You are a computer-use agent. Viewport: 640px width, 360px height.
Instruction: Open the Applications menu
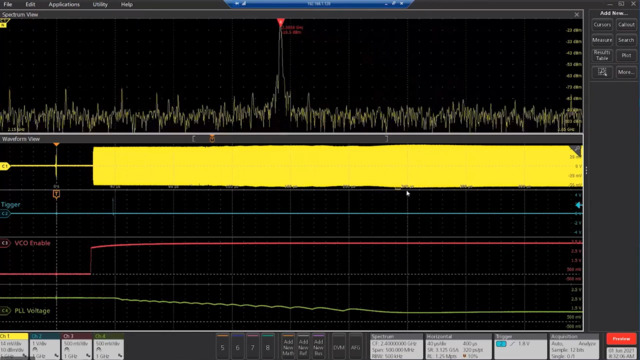point(64,4)
